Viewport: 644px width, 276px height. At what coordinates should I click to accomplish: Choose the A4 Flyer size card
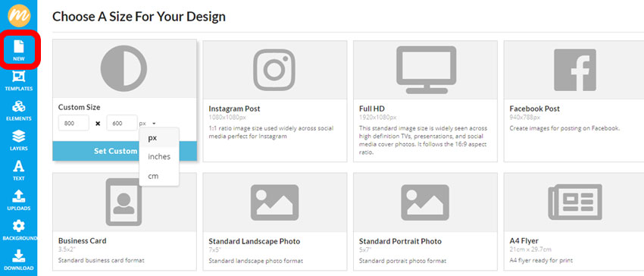point(575,221)
